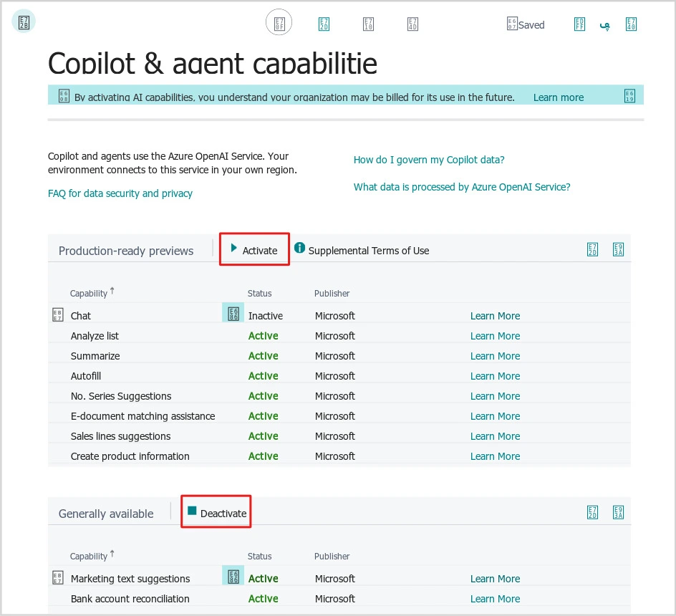Image resolution: width=676 pixels, height=616 pixels.
Task: Open Supplemental Terms of Use
Action: 369,251
